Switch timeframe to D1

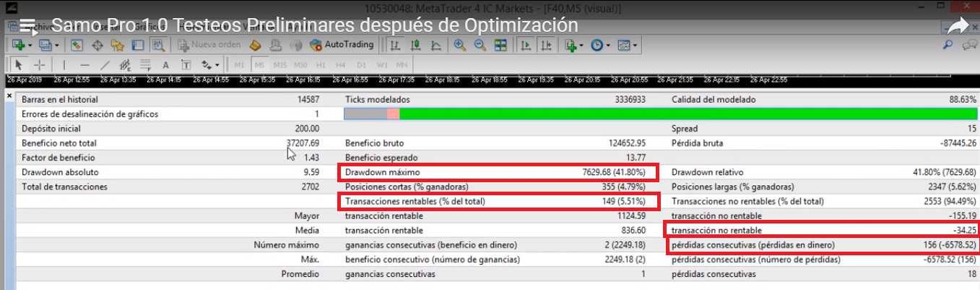[x=361, y=64]
